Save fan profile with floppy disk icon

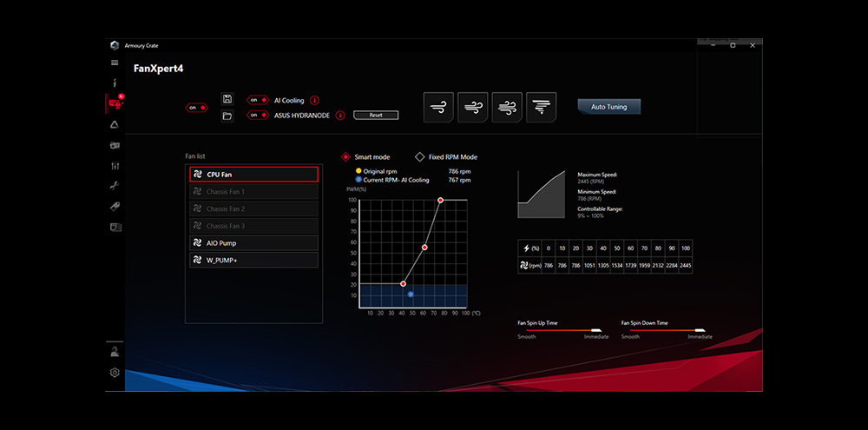(x=227, y=99)
